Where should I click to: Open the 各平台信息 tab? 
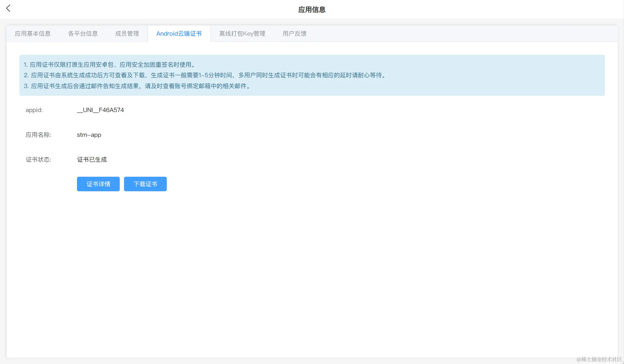pyautogui.click(x=83, y=34)
